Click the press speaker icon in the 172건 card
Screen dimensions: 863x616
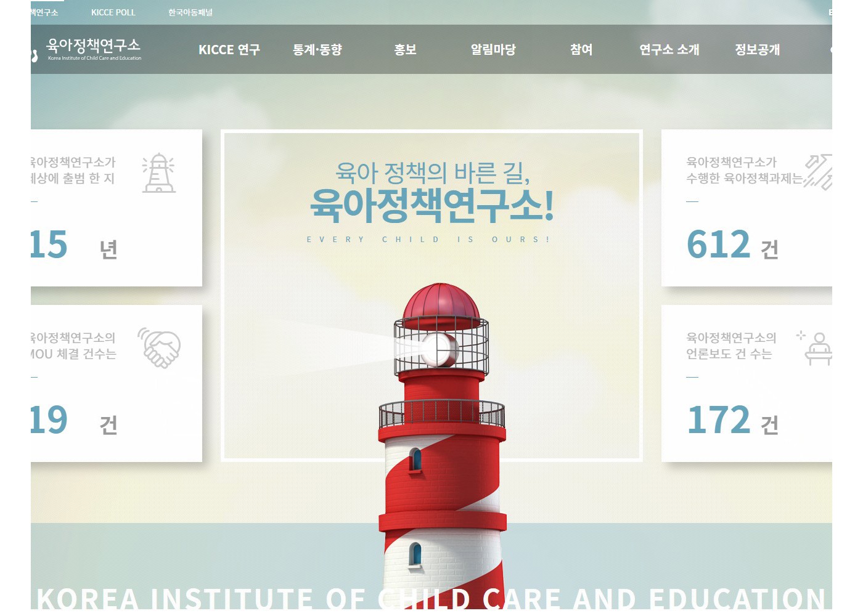818,349
